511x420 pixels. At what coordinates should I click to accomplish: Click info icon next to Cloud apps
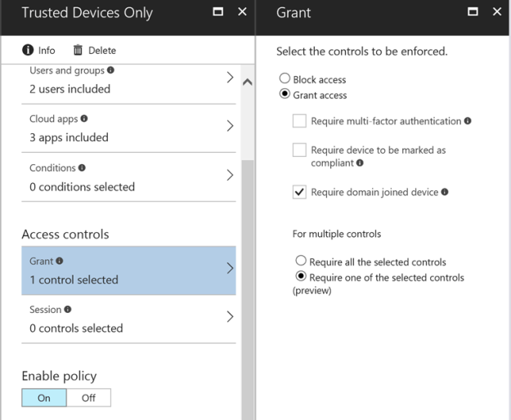coord(82,119)
